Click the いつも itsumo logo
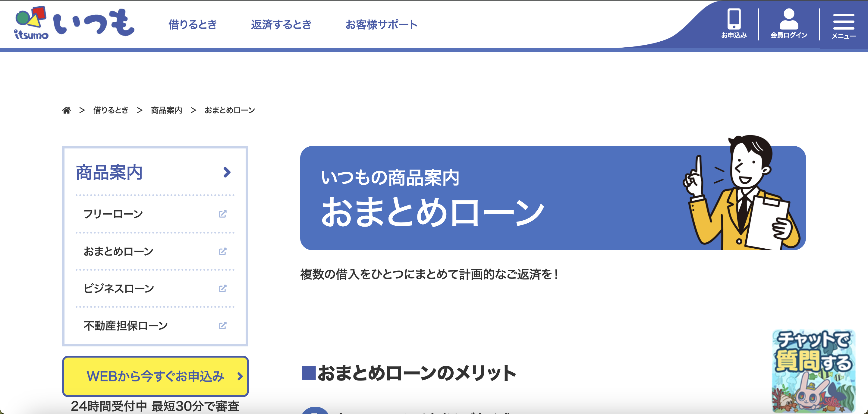Screen dimensions: 868x414 point(74,23)
